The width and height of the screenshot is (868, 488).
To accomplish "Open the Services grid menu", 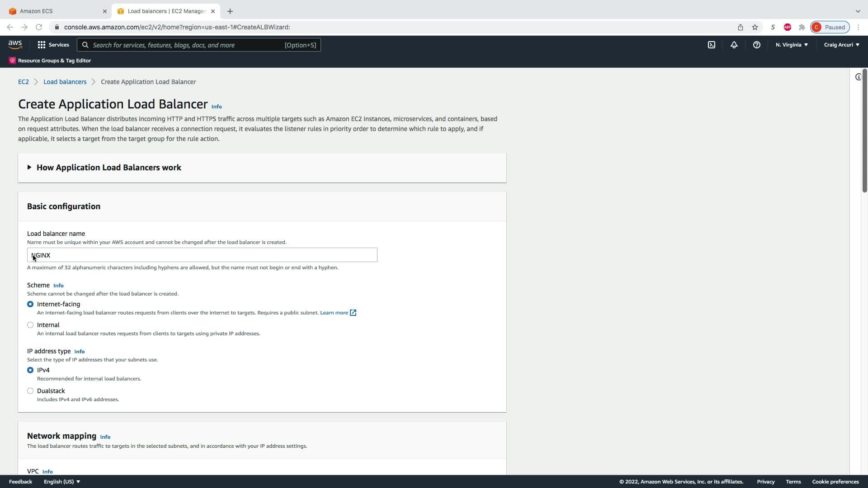I will 53,45.
